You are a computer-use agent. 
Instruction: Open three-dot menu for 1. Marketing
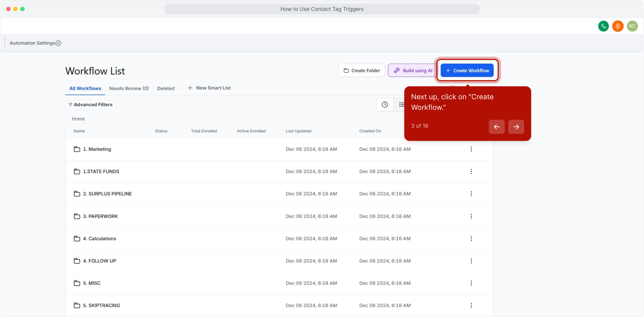pos(471,149)
